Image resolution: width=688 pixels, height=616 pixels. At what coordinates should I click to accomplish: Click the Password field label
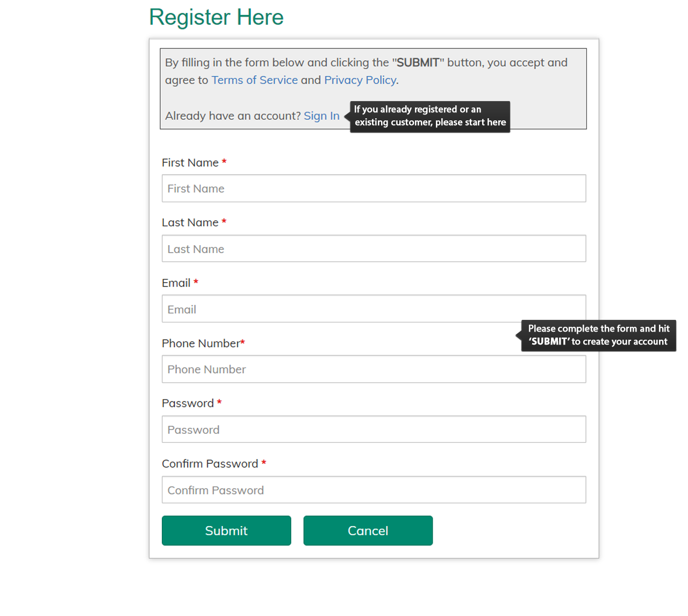coord(188,403)
